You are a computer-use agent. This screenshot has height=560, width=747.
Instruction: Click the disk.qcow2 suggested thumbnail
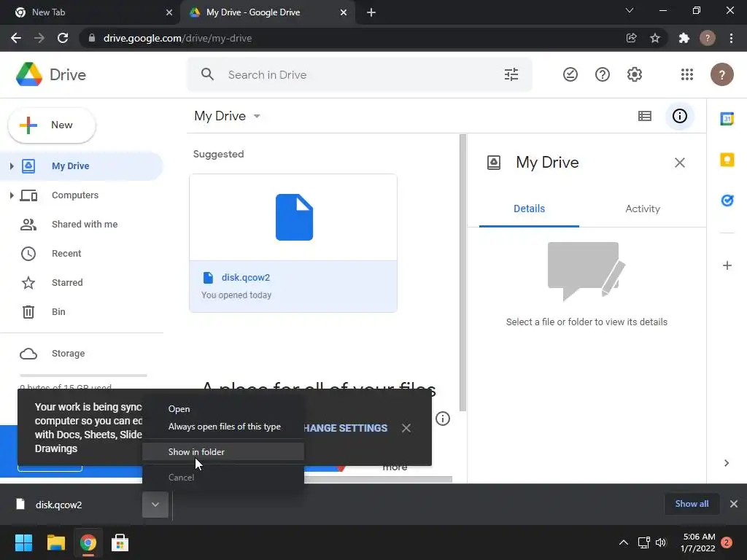point(293,217)
